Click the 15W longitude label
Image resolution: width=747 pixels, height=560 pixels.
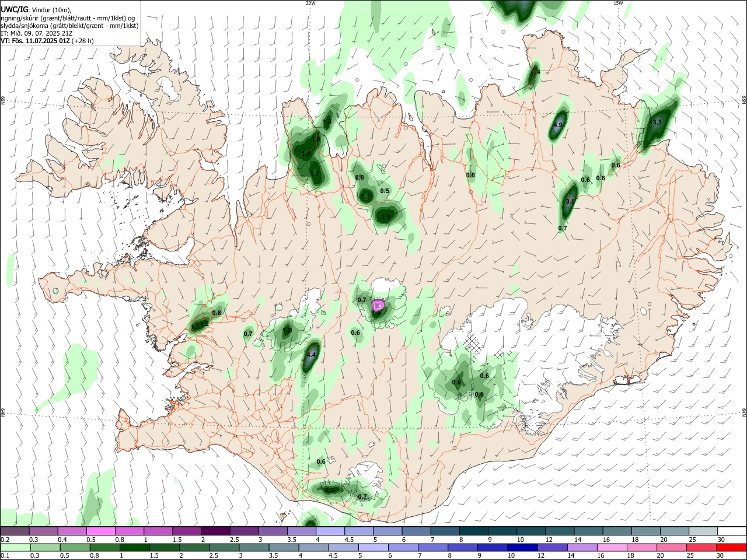tap(618, 3)
